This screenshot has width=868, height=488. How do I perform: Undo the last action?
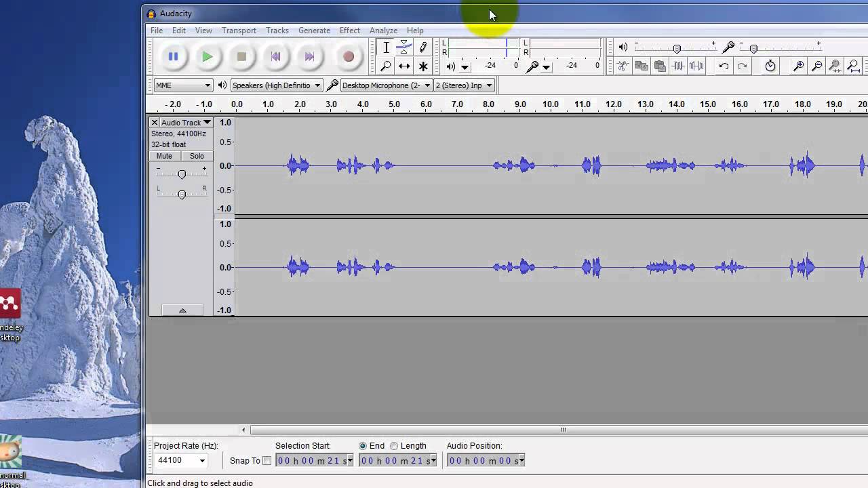[724, 66]
